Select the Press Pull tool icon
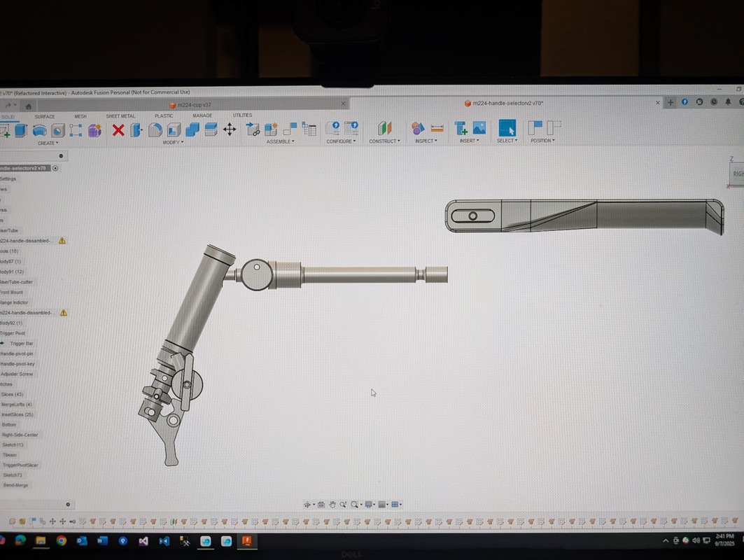Image resolution: width=744 pixels, height=560 pixels. pyautogui.click(x=136, y=130)
